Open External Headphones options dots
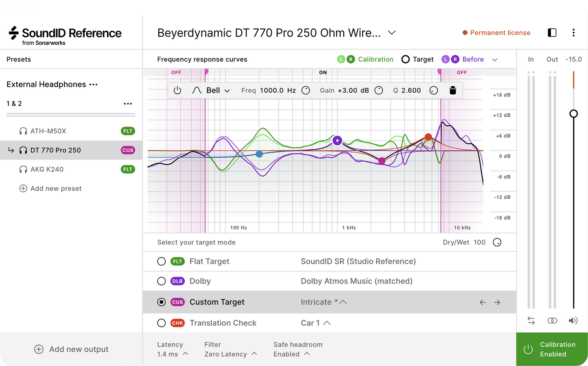The width and height of the screenshot is (588, 366). 93,85
